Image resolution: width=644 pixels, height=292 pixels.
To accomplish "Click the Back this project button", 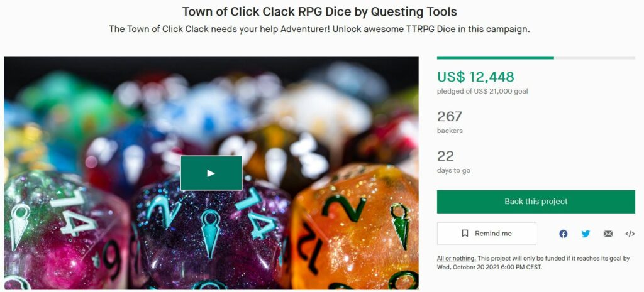I will click(536, 202).
